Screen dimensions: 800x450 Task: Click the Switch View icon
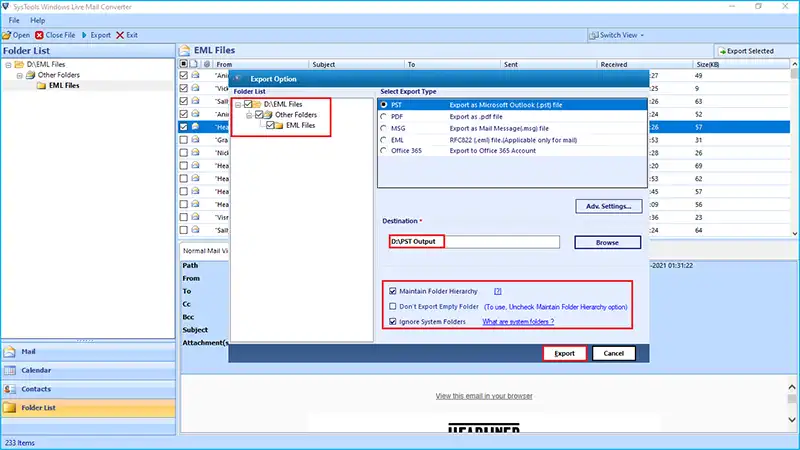(593, 35)
